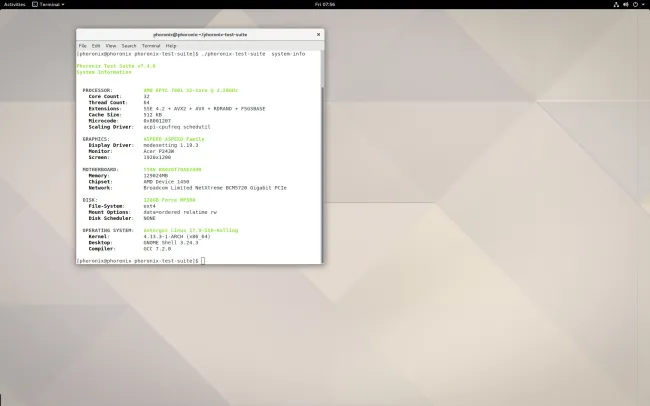Open the Activities overview

[x=15, y=5]
